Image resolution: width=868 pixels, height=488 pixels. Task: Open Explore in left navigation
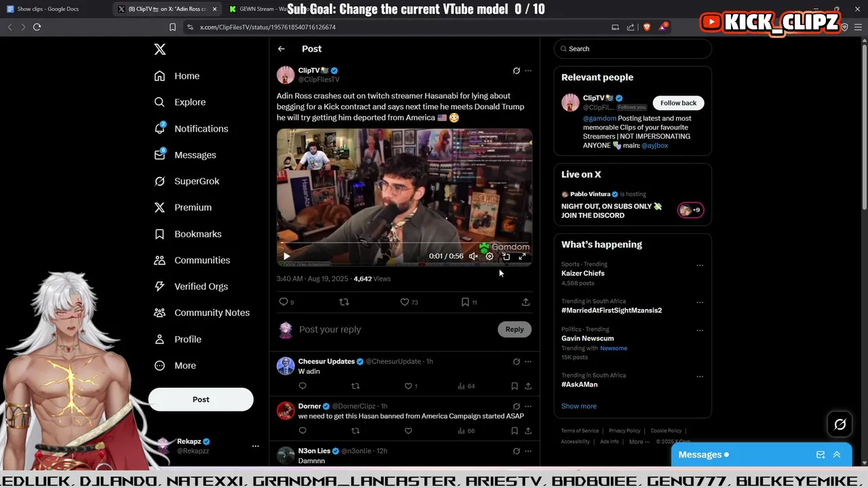tap(180, 102)
